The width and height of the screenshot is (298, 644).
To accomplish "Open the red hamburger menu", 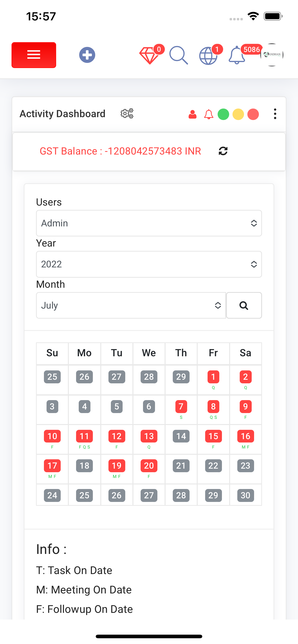I will [34, 55].
